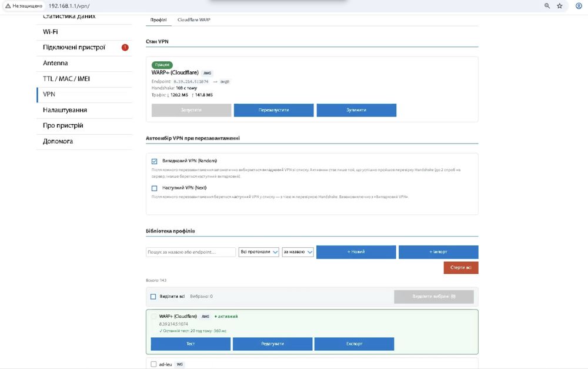Image resolution: width=588 pixels, height=369 pixels.
Task: Switch to the Профілі tab
Action: click(x=158, y=20)
